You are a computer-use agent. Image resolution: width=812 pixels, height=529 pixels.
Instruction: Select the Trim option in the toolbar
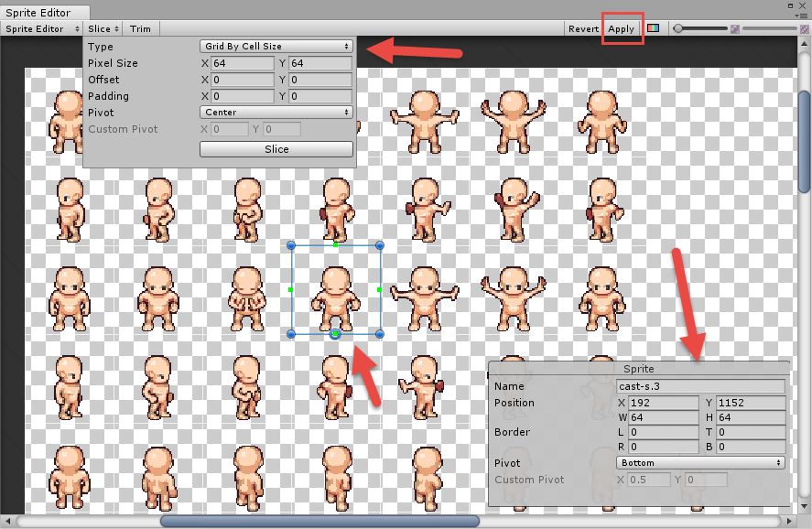tap(140, 28)
